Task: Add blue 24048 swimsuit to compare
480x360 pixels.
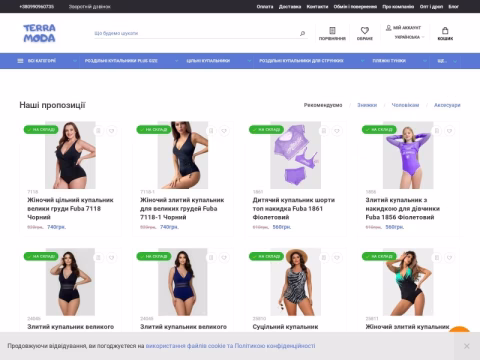Action: pos(211,257)
